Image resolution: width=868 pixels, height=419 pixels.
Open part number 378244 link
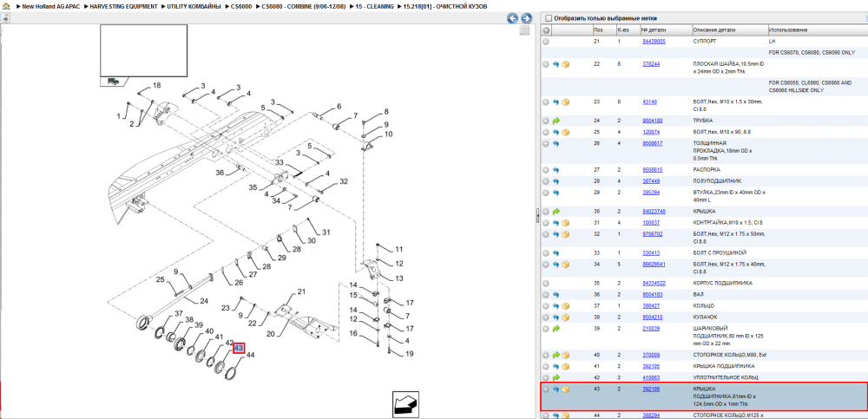click(651, 64)
